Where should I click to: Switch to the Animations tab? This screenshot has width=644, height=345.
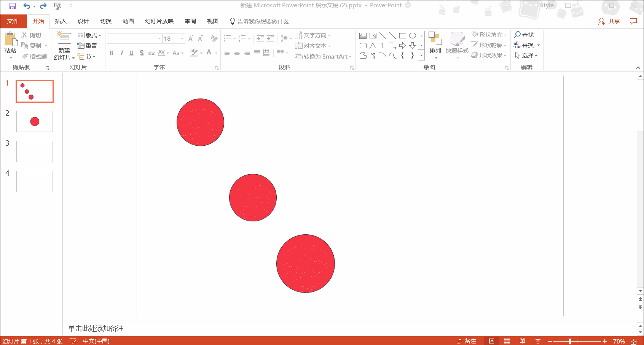point(128,21)
